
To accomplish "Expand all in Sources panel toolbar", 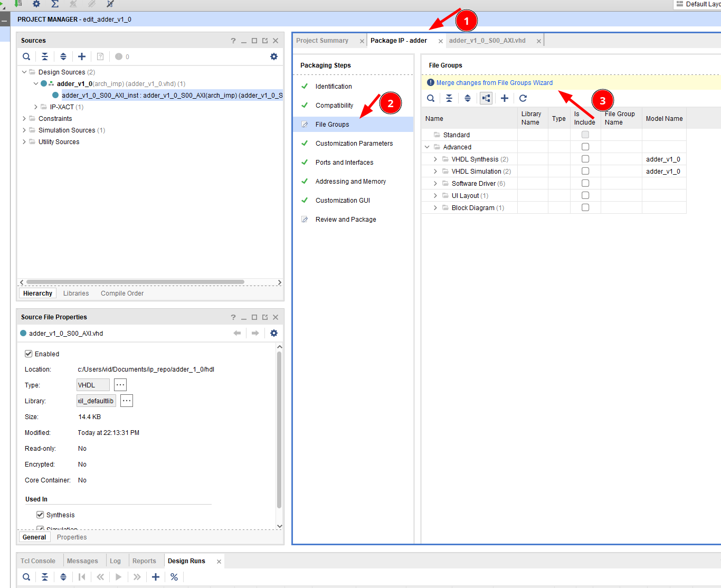I will (63, 56).
